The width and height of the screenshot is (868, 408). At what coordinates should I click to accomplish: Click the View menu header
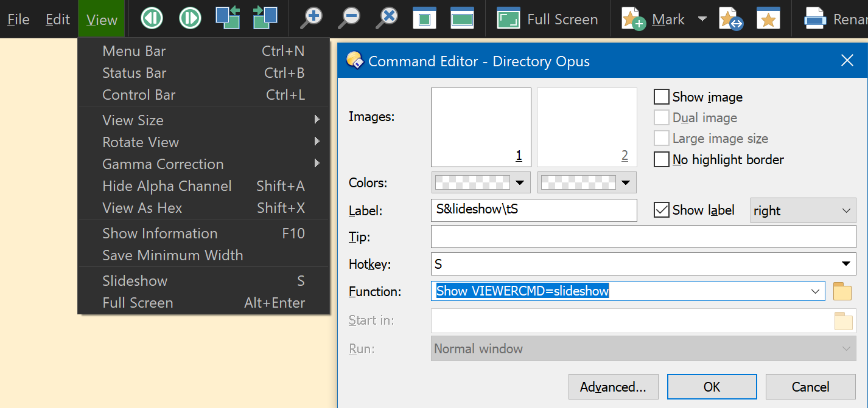102,19
